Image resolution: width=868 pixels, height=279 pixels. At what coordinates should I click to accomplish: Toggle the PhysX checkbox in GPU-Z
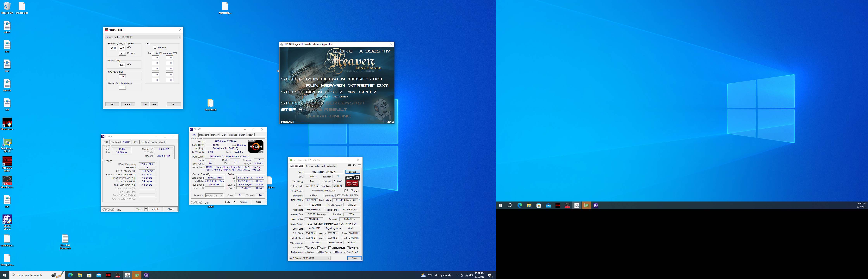(x=334, y=252)
